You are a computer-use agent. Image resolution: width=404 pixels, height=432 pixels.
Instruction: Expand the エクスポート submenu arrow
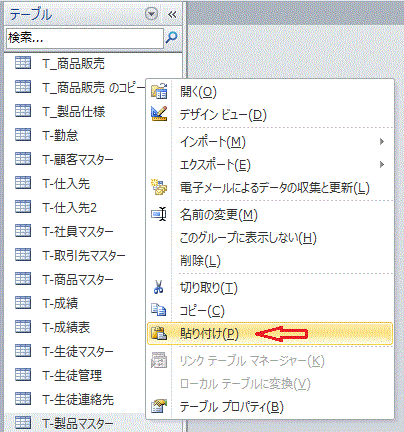382,165
